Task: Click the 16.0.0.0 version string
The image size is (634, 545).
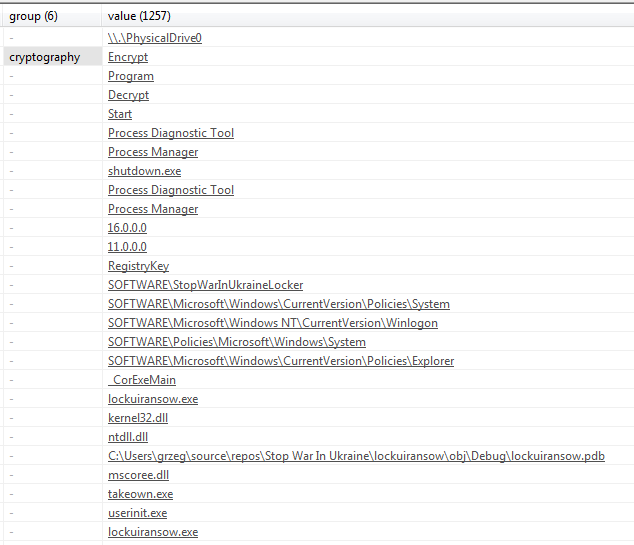Action: point(127,228)
